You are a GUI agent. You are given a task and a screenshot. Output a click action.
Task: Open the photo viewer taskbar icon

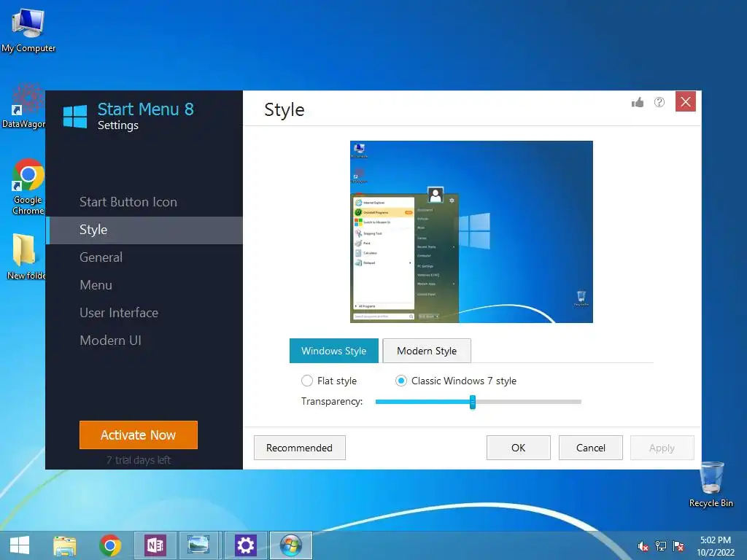(x=198, y=545)
